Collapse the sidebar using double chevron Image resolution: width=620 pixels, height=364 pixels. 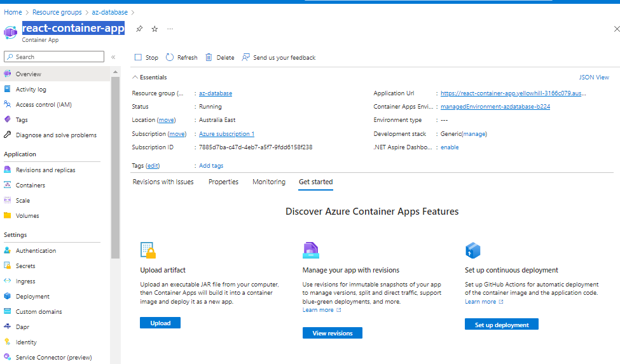[x=113, y=57]
